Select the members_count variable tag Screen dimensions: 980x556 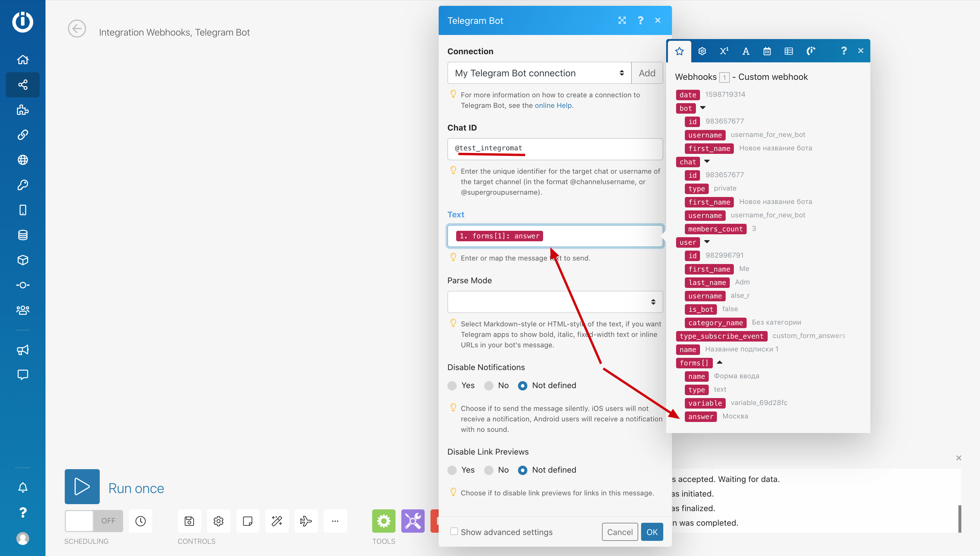[715, 229]
